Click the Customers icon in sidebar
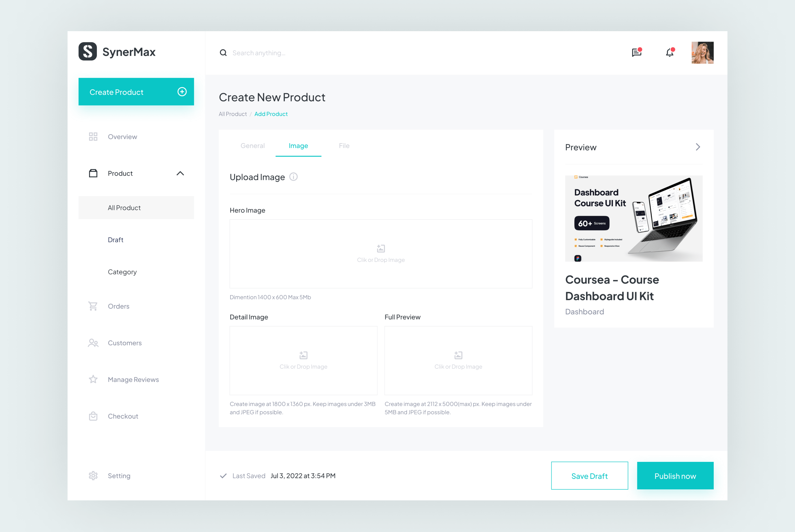Image resolution: width=795 pixels, height=532 pixels. click(x=93, y=343)
